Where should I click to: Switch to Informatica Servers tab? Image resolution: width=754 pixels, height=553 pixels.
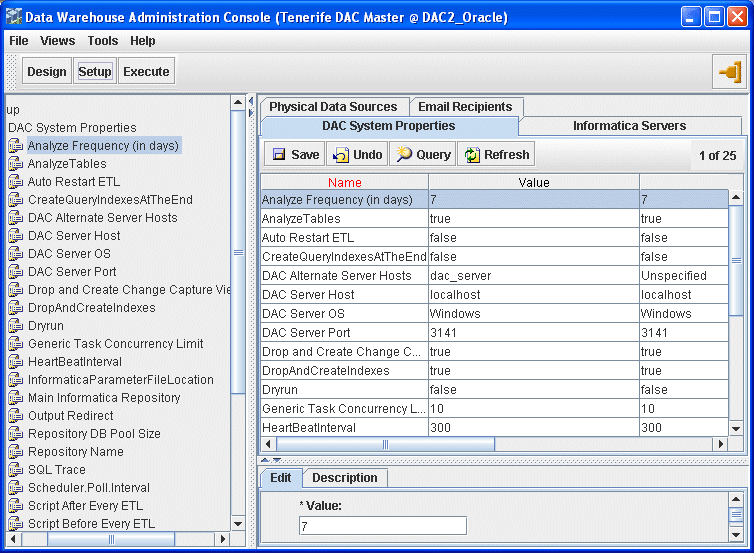[x=629, y=126]
